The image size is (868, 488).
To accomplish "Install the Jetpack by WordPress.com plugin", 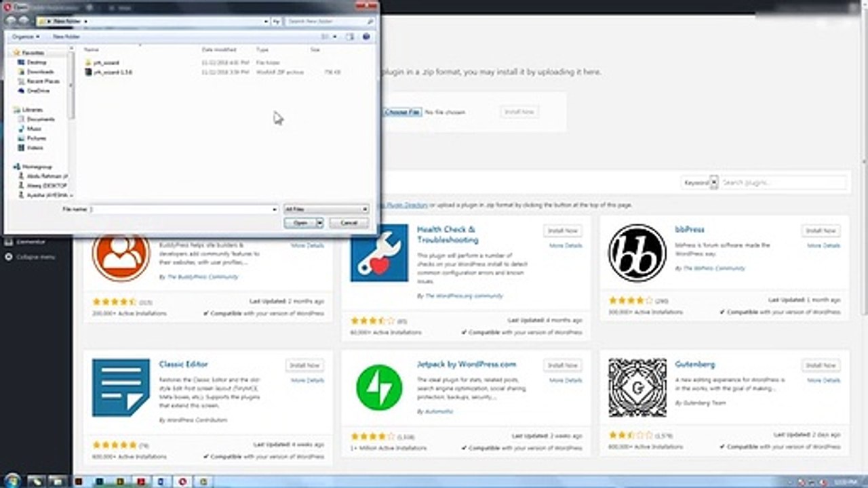I will pos(563,365).
